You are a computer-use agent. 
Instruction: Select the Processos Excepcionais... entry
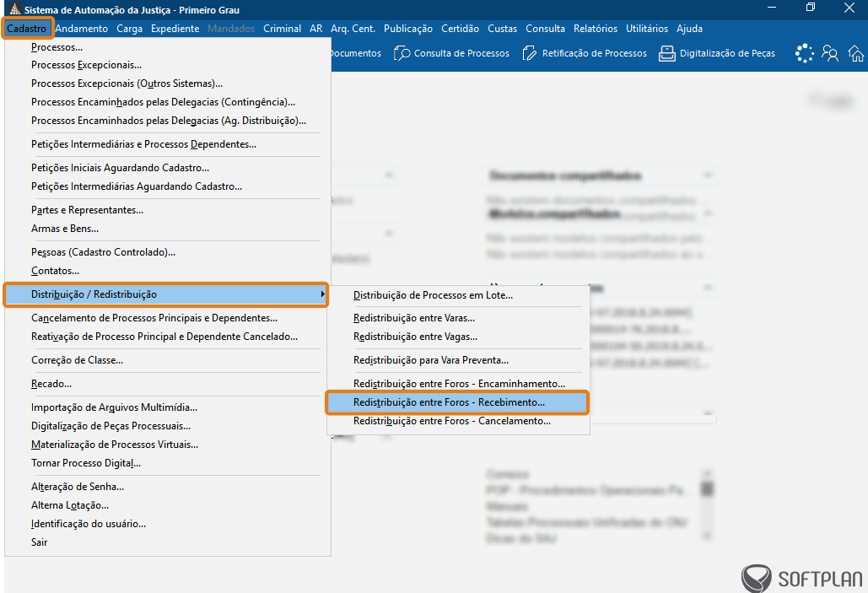tap(168, 65)
